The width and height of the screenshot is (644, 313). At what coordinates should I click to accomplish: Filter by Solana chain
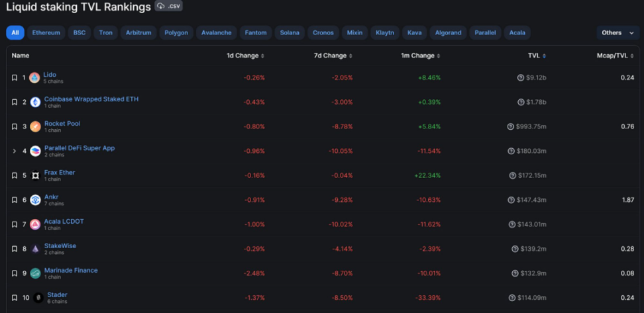coord(290,33)
